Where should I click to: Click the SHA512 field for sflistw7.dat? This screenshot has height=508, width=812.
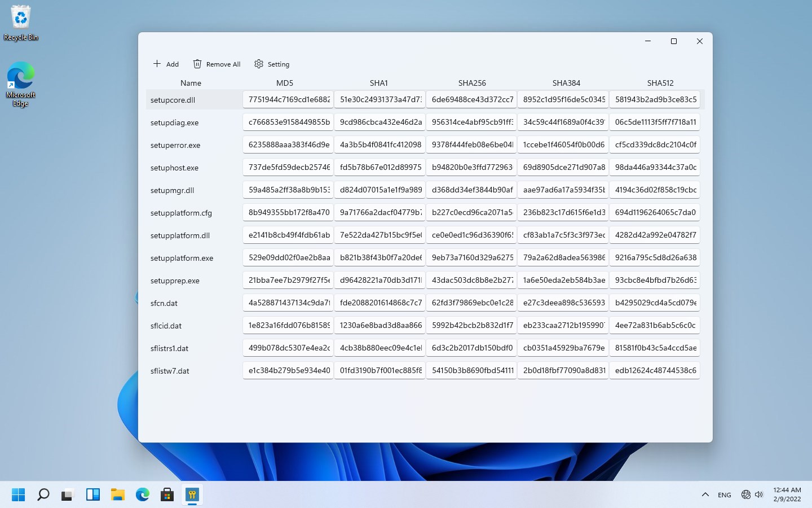pos(655,370)
